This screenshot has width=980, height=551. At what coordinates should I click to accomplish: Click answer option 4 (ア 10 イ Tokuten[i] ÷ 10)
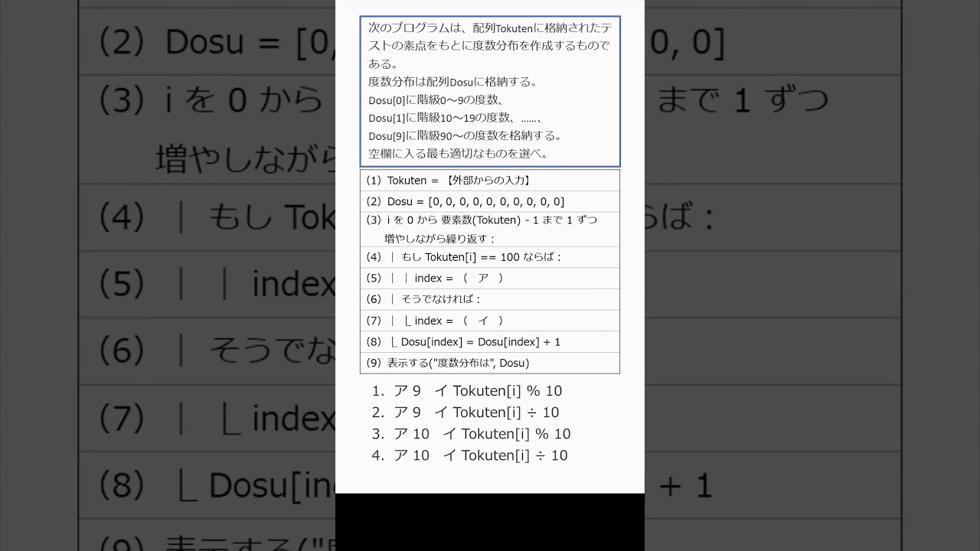[470, 455]
